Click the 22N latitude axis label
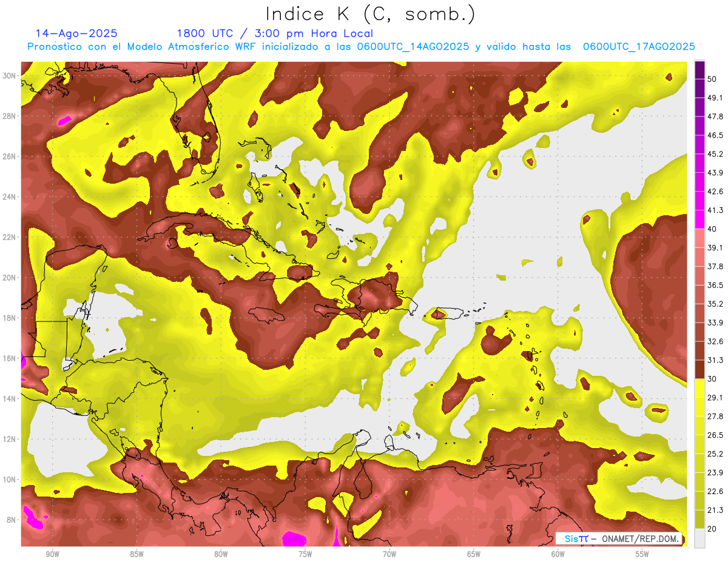Viewport: 728px width, 562px height. pyautogui.click(x=10, y=237)
